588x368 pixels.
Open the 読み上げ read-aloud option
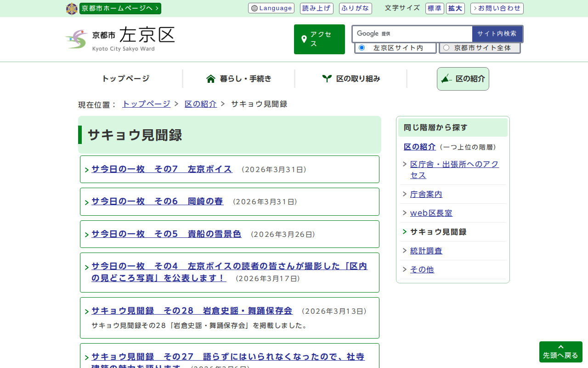tap(317, 8)
